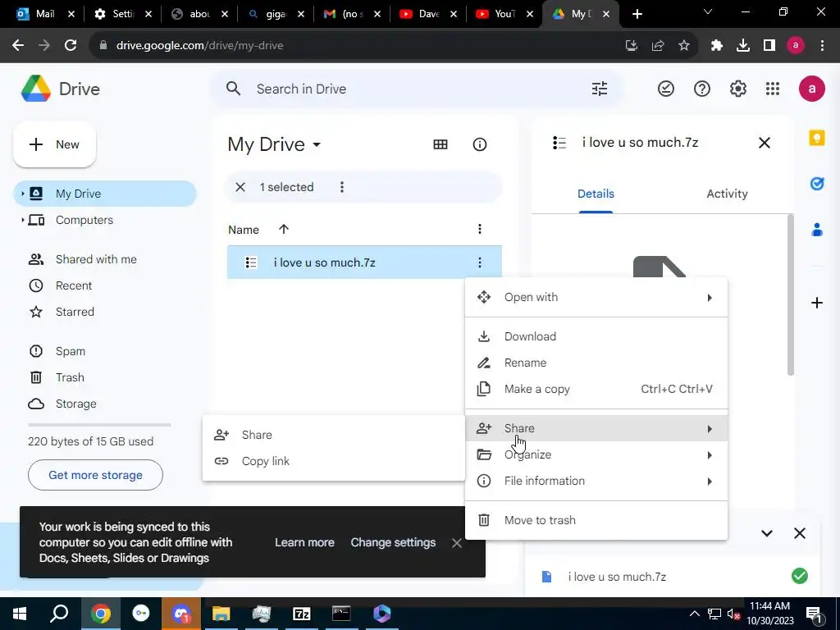Dismiss the offline sync notification

[456, 543]
